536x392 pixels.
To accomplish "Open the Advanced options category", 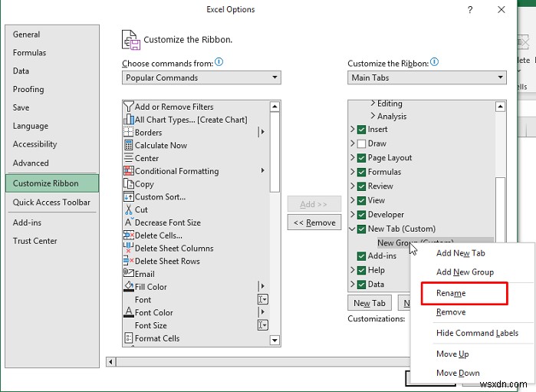I will pyautogui.click(x=52, y=163).
